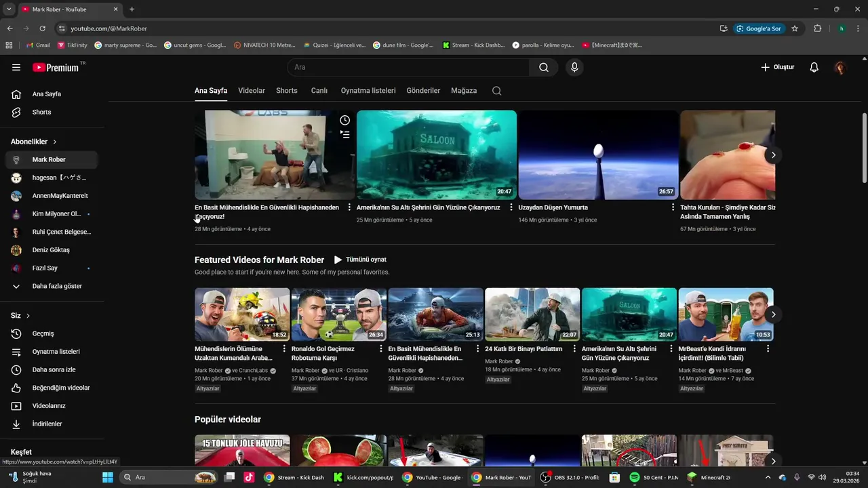Click the Oluştur create button
Image resolution: width=868 pixels, height=488 pixels.
[x=777, y=67]
